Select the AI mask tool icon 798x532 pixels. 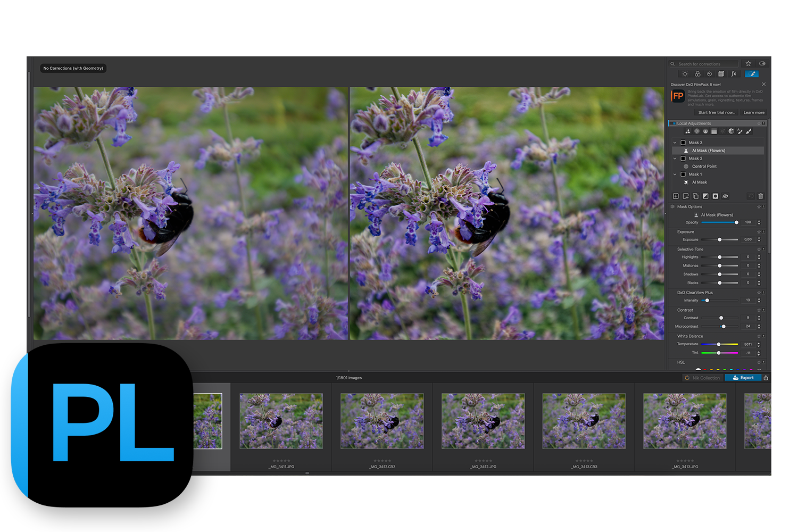688,131
